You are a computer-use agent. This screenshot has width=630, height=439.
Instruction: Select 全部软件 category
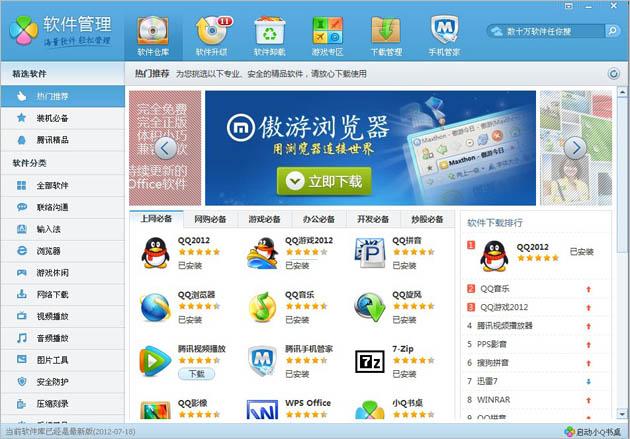click(63, 186)
